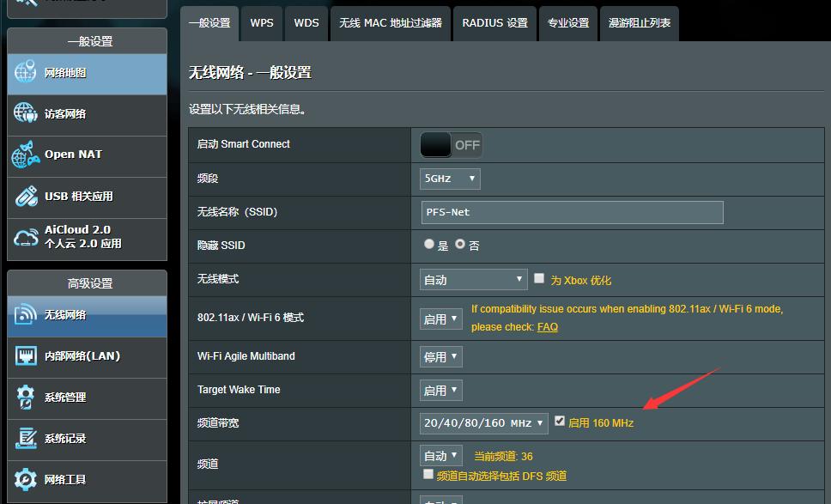Click the 启动 Smart Connect label
This screenshot has width=831, height=504.
tap(243, 144)
